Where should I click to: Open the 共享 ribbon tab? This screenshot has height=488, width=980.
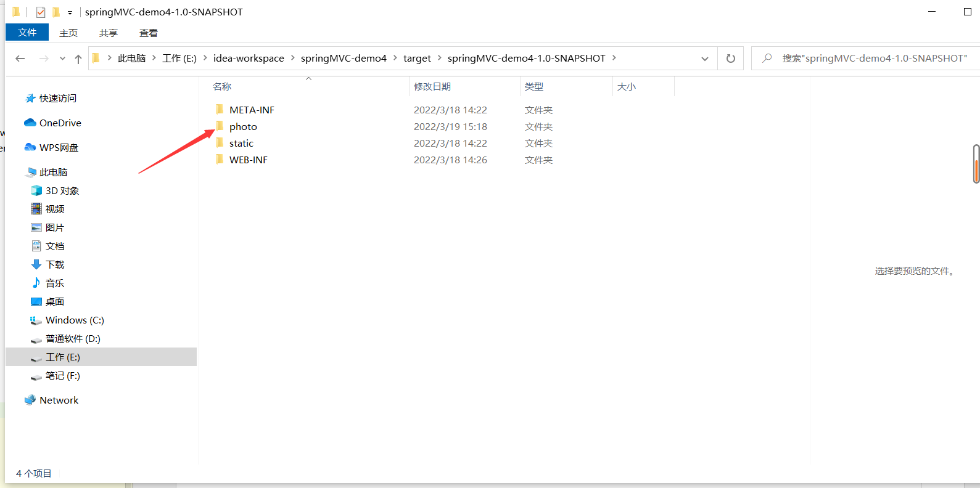click(x=109, y=33)
